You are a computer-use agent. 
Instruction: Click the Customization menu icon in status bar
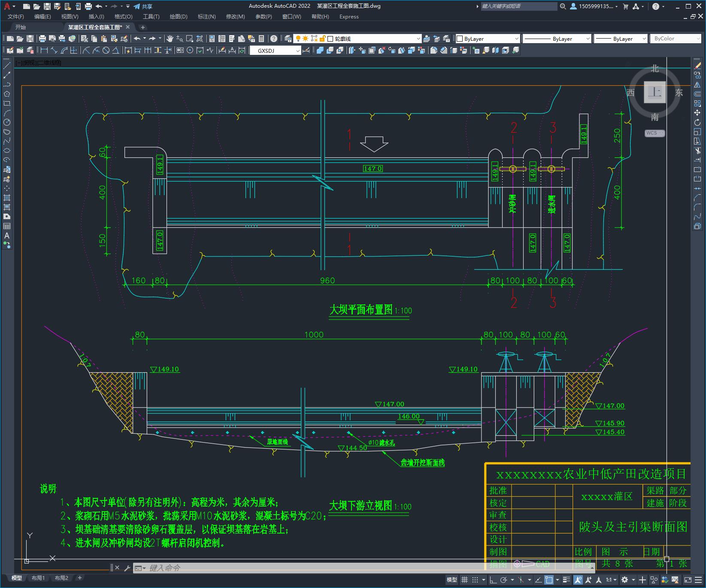(698, 580)
